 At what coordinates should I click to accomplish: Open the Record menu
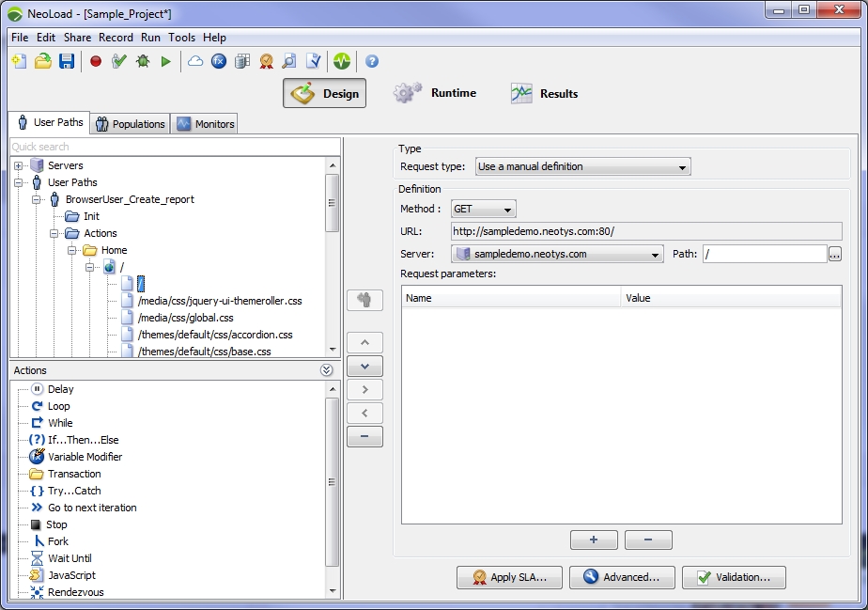click(116, 38)
